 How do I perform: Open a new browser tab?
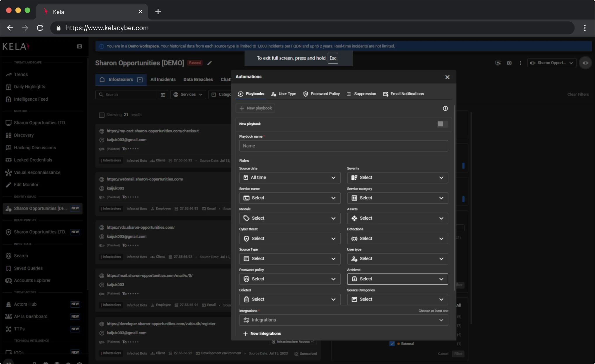tap(158, 12)
